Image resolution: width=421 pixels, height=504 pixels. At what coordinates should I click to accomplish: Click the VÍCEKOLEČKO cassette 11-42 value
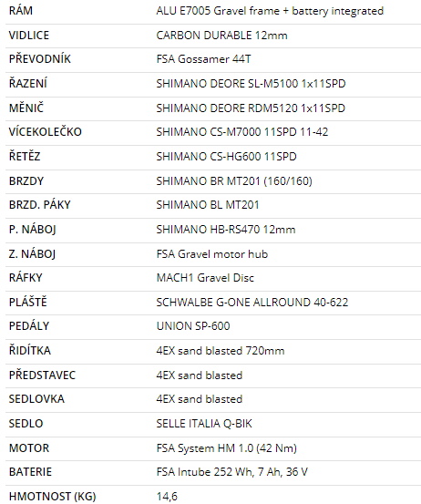242,132
